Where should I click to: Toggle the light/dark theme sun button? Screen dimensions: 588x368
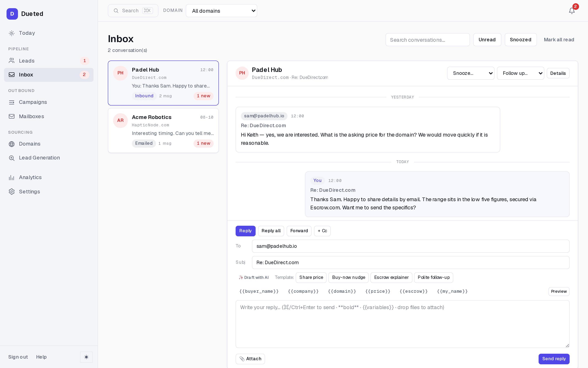coord(86,357)
